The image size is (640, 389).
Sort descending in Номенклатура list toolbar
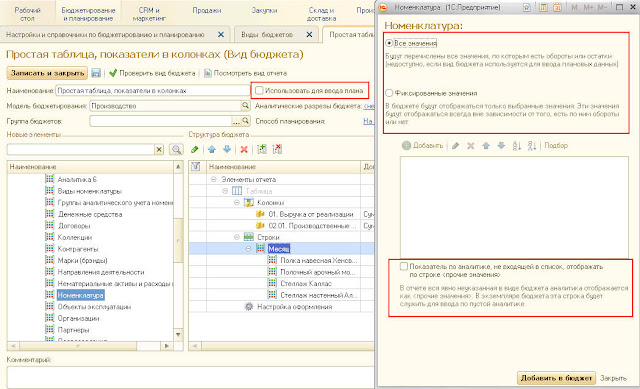point(531,145)
